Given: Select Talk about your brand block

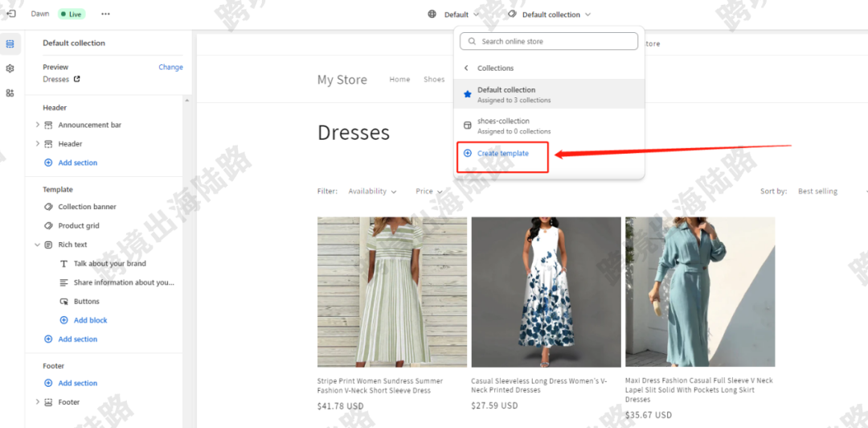Looking at the screenshot, I should coord(109,264).
